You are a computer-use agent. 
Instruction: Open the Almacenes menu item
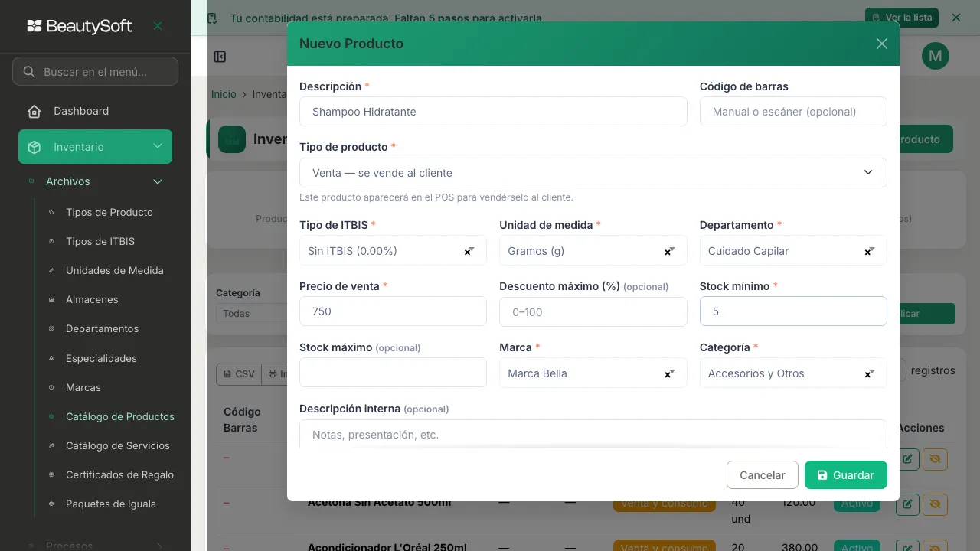click(92, 299)
